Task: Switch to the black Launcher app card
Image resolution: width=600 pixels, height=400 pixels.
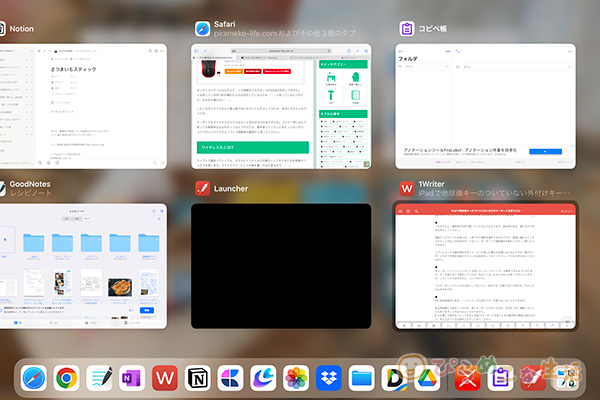Action: pos(281,266)
